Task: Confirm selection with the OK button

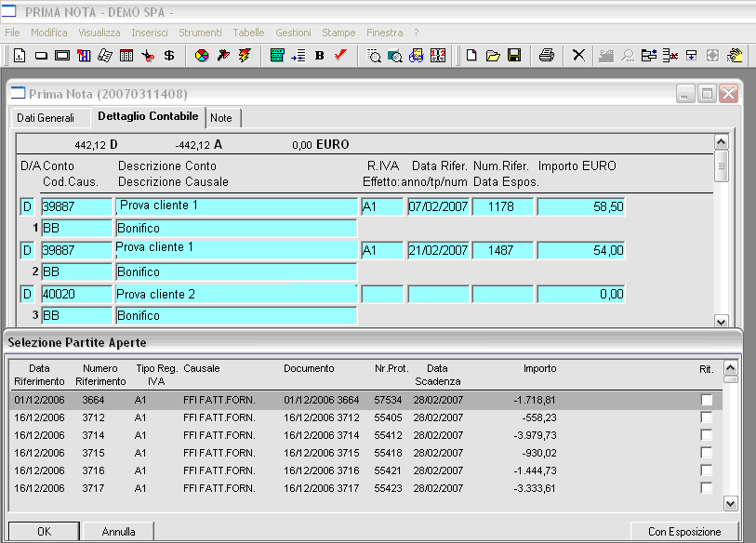Action: pyautogui.click(x=44, y=532)
